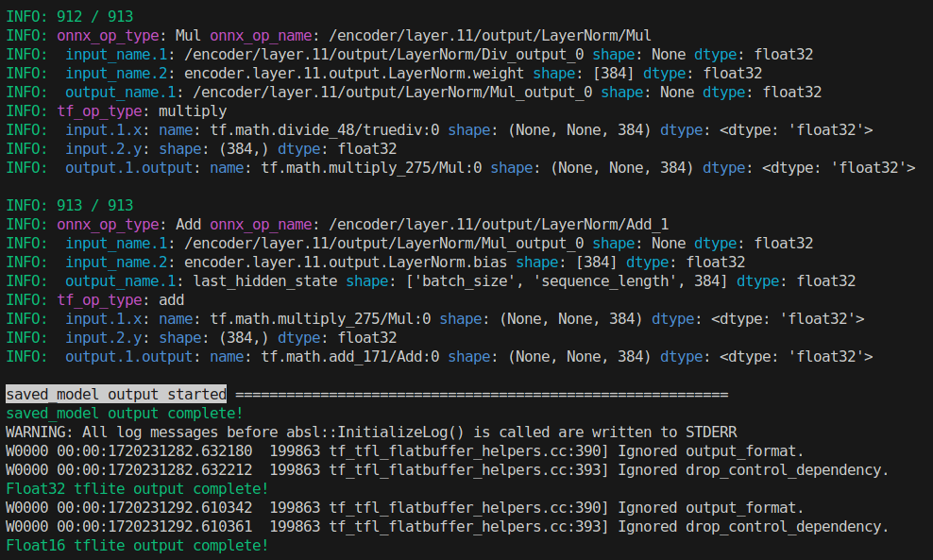The image size is (933, 560).
Task: Click 'Float32 tflite output complete!' message
Action: pyautogui.click(x=137, y=488)
